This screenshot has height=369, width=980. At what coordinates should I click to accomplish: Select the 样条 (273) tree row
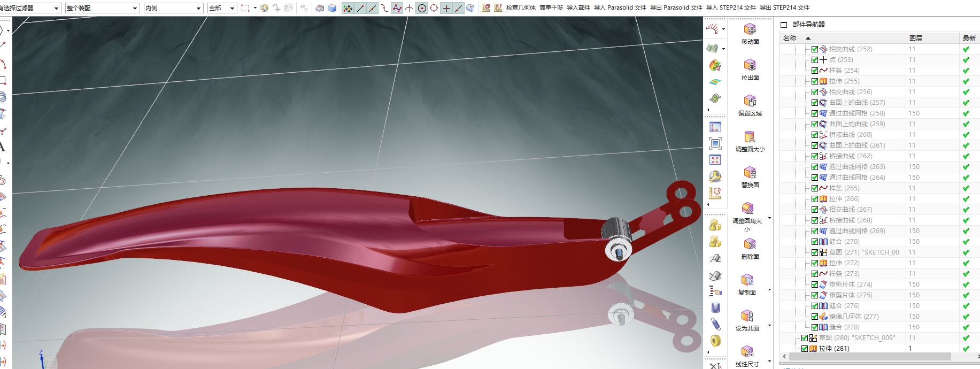879,273
